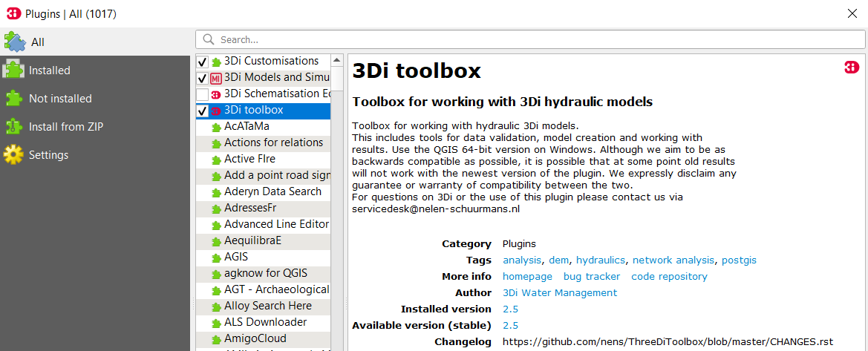This screenshot has width=868, height=351.
Task: Select the ALS Downloader row
Action: [263, 323]
